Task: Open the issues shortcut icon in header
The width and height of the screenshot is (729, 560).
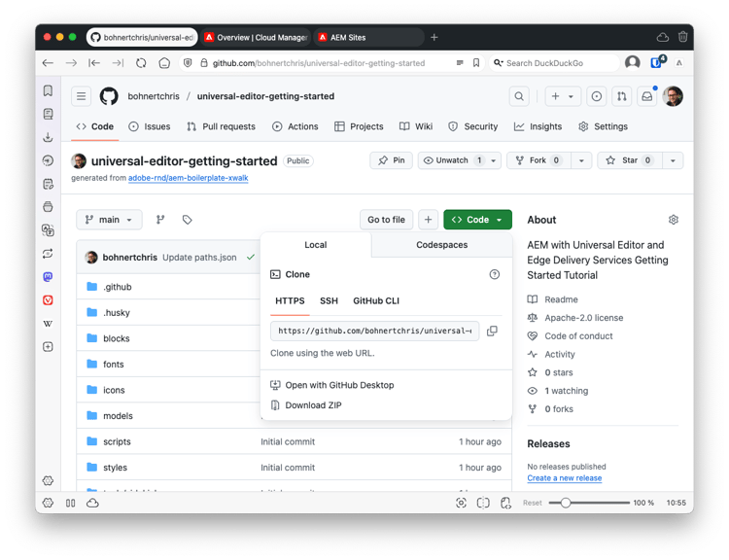Action: (597, 96)
